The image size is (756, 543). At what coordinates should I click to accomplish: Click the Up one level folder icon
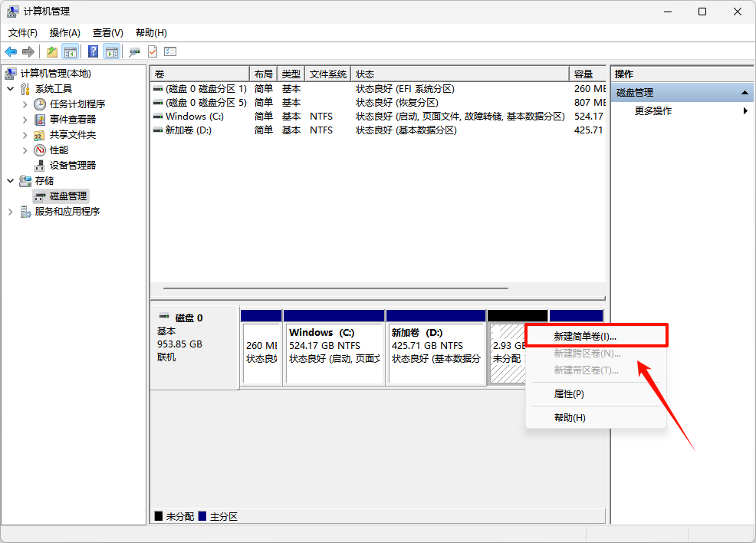click(x=52, y=51)
